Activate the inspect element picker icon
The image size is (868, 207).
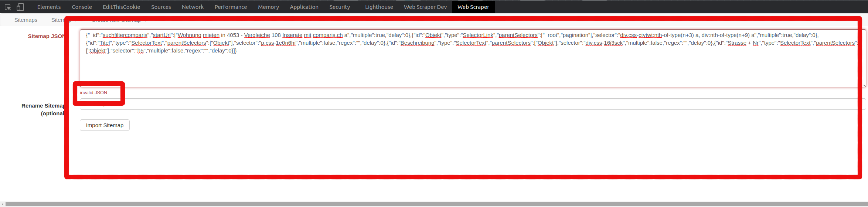pos(8,7)
